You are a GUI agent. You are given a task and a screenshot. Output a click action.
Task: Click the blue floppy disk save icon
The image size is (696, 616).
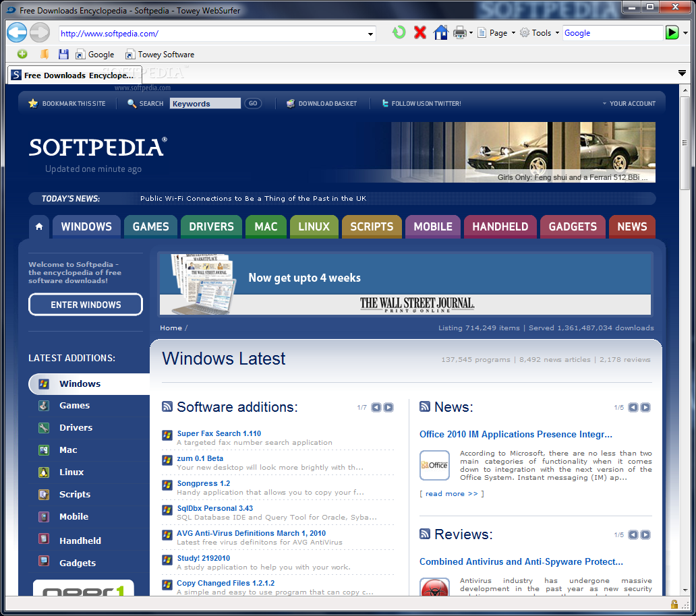63,54
